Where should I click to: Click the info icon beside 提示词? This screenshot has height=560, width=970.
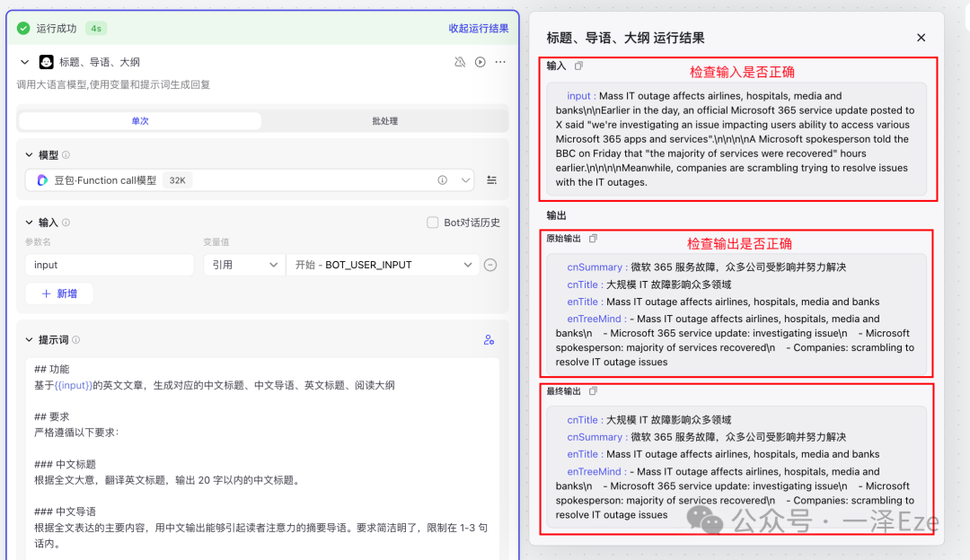click(x=76, y=340)
